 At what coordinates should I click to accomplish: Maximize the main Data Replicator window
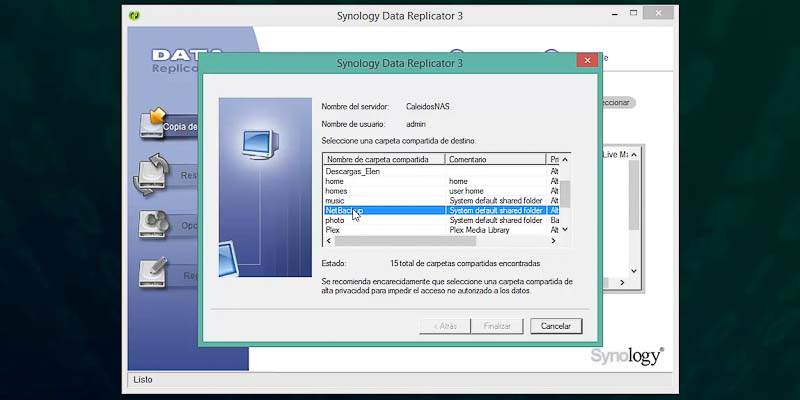point(633,13)
